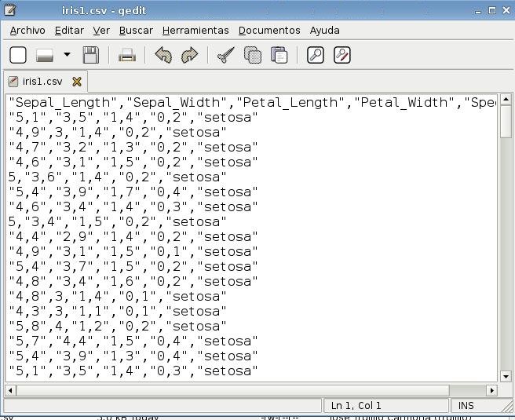515x420 pixels.
Task: Open Find with the magnifier icon
Action: point(316,55)
